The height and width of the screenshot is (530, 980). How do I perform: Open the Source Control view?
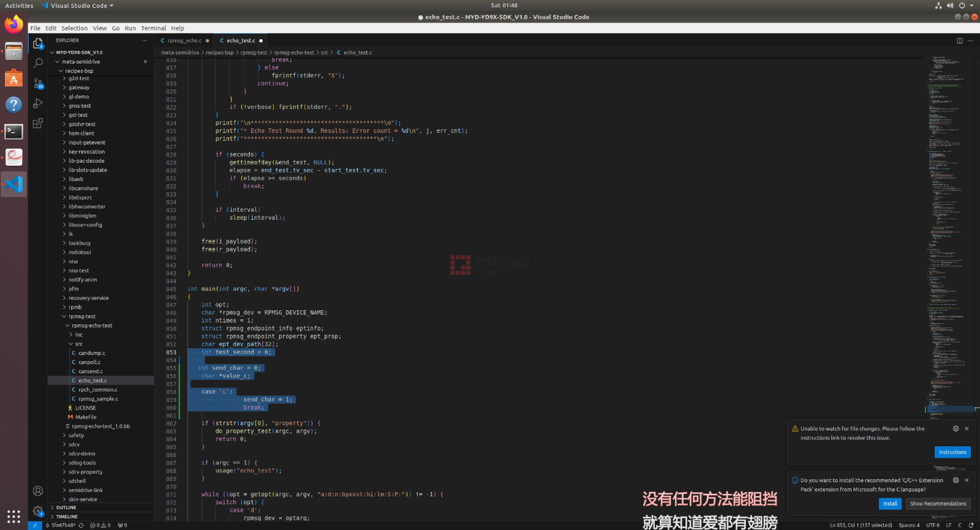point(38,83)
